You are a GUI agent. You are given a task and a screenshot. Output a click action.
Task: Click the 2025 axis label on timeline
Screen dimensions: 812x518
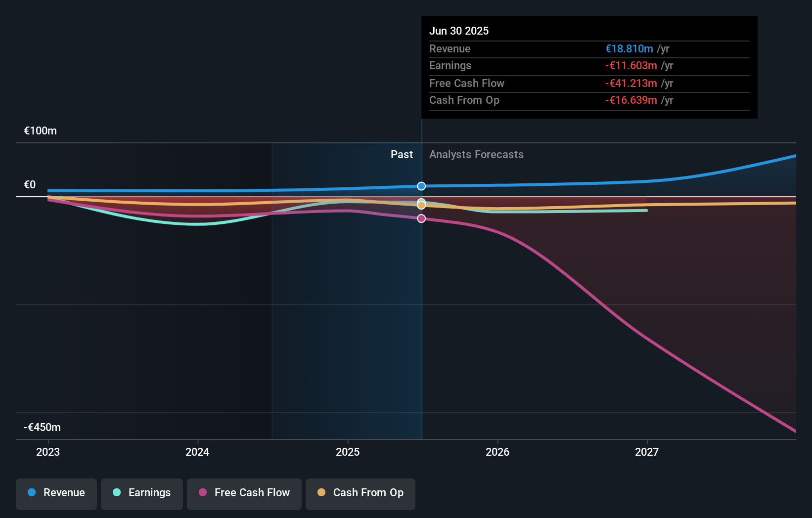[348, 452]
